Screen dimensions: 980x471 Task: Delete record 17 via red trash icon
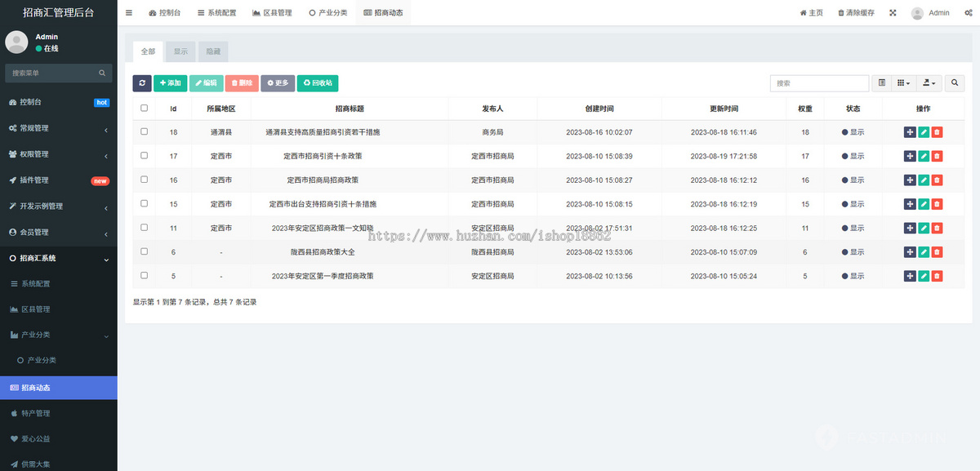point(937,156)
